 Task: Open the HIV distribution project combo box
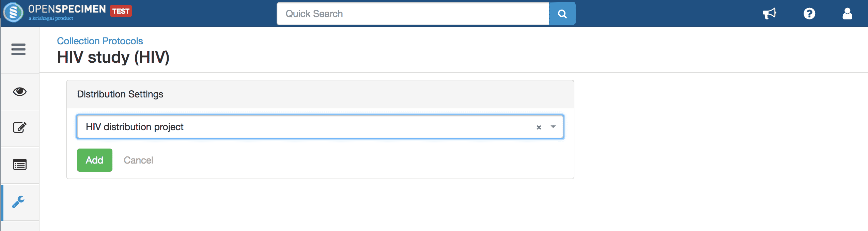[320, 127]
